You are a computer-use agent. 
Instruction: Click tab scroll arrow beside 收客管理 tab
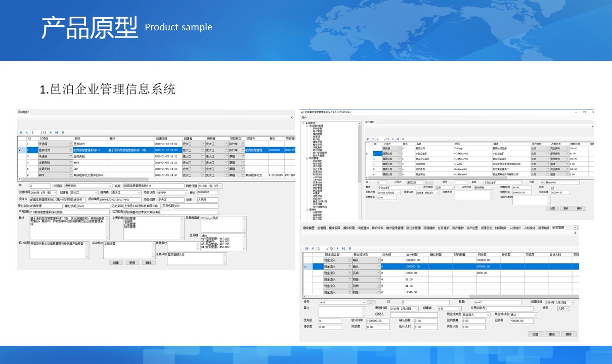(576, 227)
